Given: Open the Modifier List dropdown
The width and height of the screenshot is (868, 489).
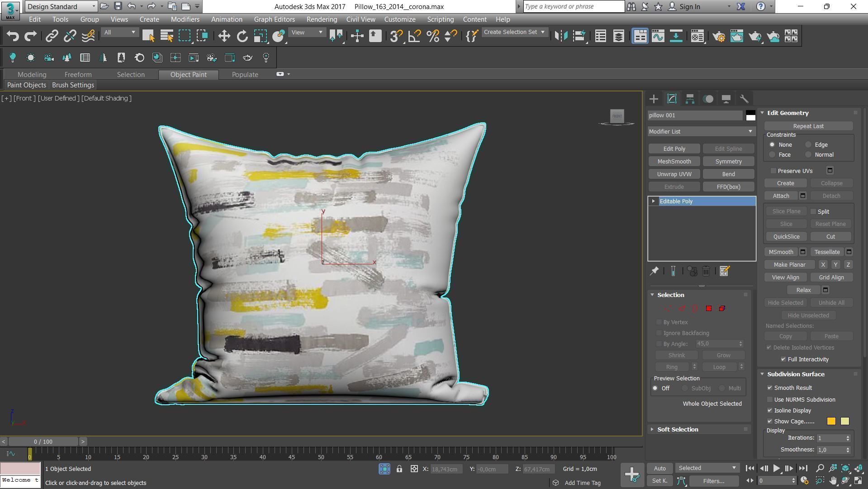Looking at the screenshot, I should [701, 131].
